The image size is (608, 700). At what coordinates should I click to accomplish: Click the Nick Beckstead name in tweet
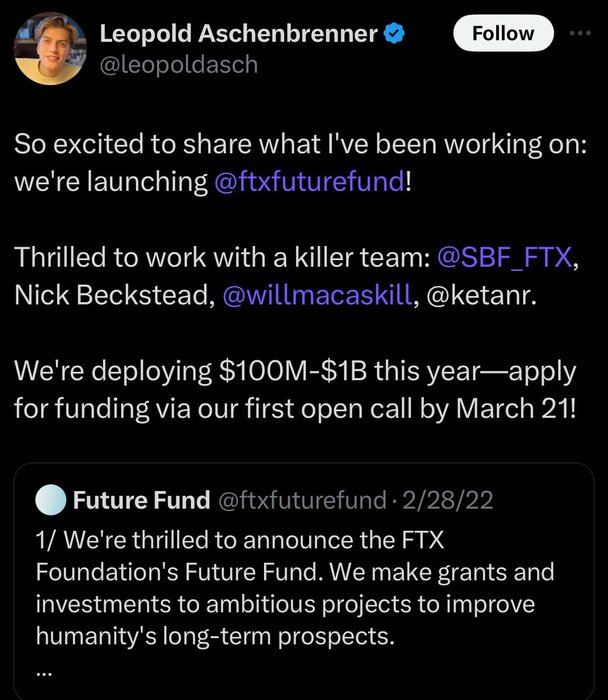pos(107,299)
